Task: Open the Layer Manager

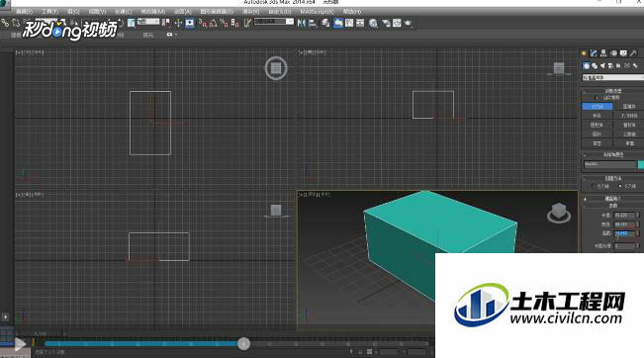Action: 324,23
